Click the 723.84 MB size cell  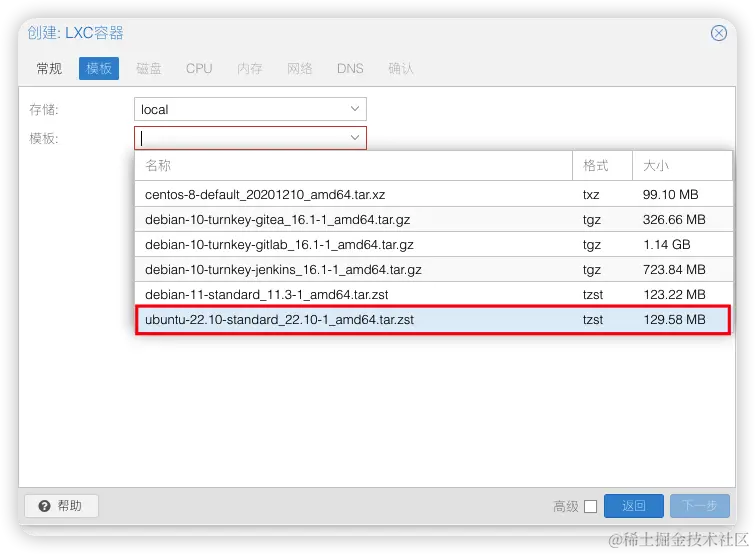pos(674,270)
